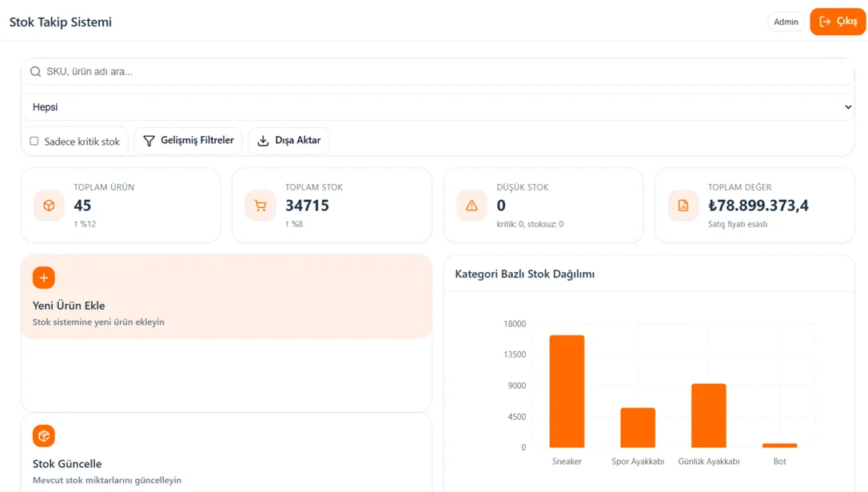Click the TOPLAM DEĞER label

click(x=739, y=187)
